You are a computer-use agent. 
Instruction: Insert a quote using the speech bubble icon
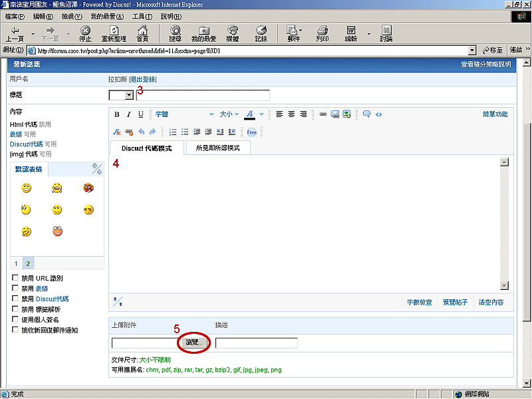[366, 114]
